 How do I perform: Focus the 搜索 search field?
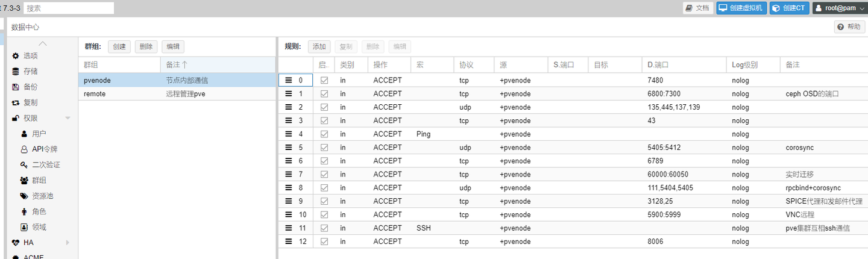coord(69,8)
